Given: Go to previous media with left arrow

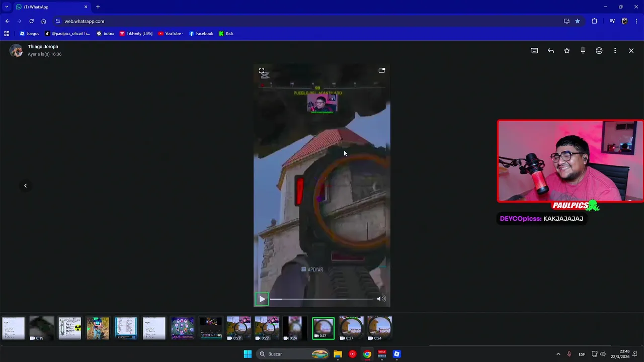Looking at the screenshot, I should (25, 186).
